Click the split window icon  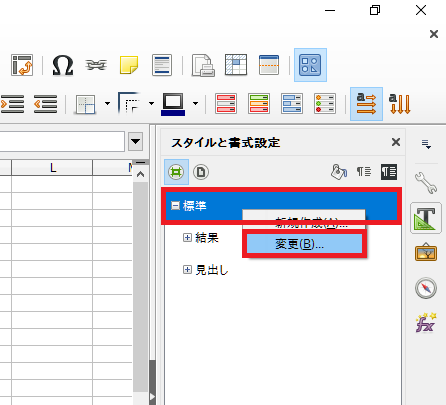(x=269, y=65)
